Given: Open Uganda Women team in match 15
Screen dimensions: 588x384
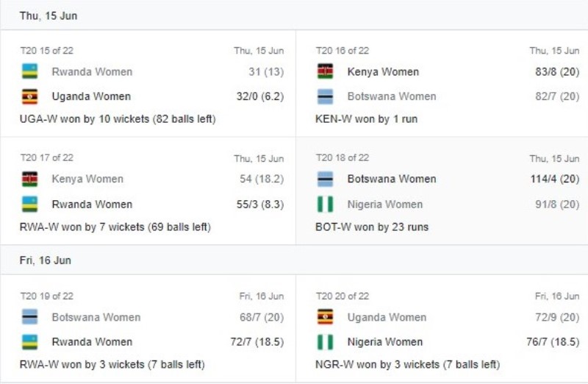Looking at the screenshot, I should (x=91, y=96).
